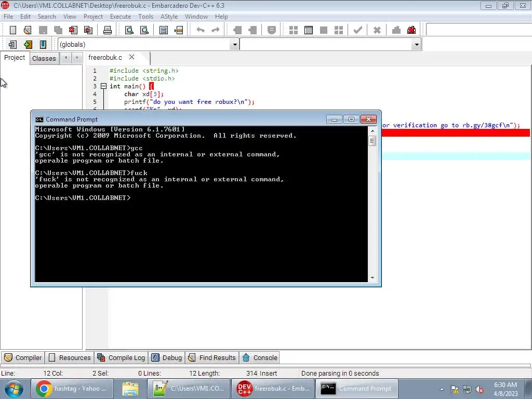Open the Window menu
This screenshot has width=532, height=399.
click(x=196, y=17)
